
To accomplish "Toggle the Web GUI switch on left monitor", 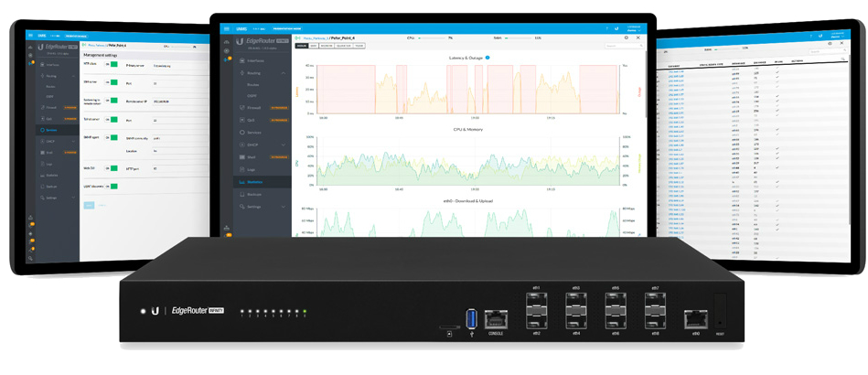I will pyautogui.click(x=112, y=168).
